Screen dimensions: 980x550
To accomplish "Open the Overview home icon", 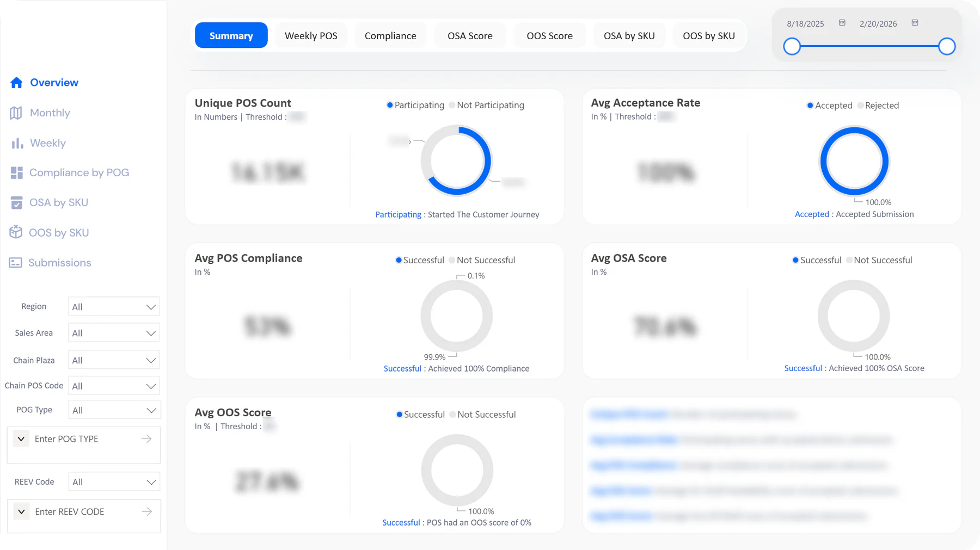I will (x=16, y=83).
